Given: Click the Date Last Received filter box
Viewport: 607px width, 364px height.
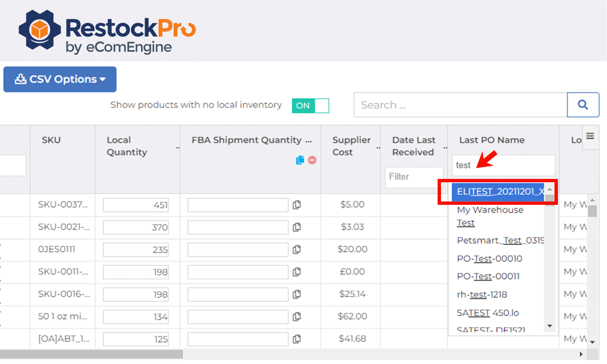Looking at the screenshot, I should click(413, 177).
